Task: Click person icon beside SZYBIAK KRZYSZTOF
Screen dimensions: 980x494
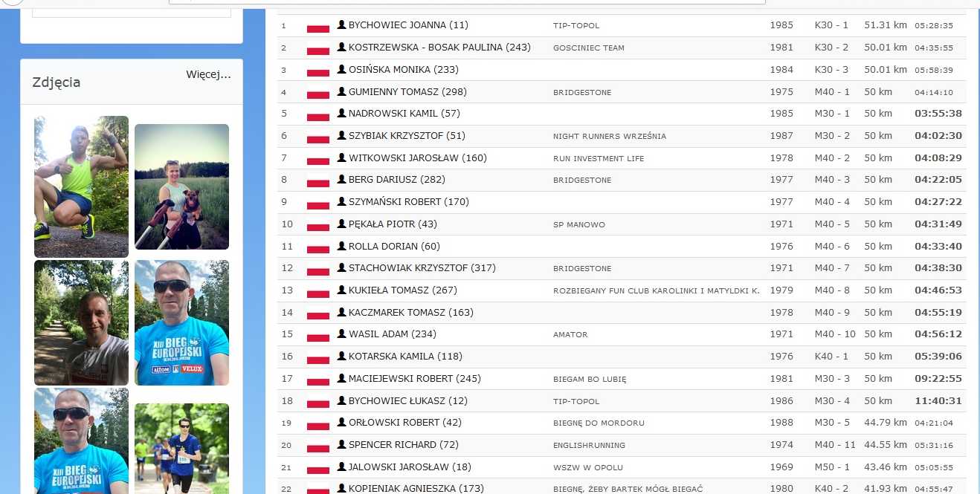Action: [341, 135]
